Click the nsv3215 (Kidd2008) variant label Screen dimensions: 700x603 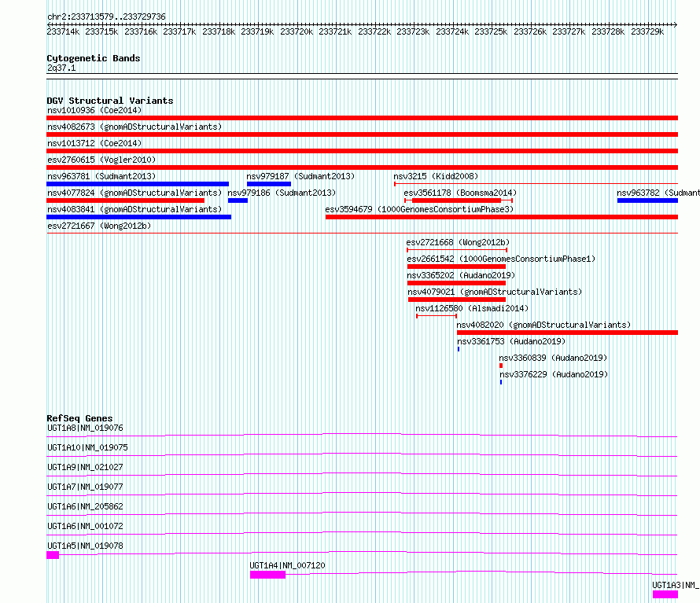click(436, 176)
